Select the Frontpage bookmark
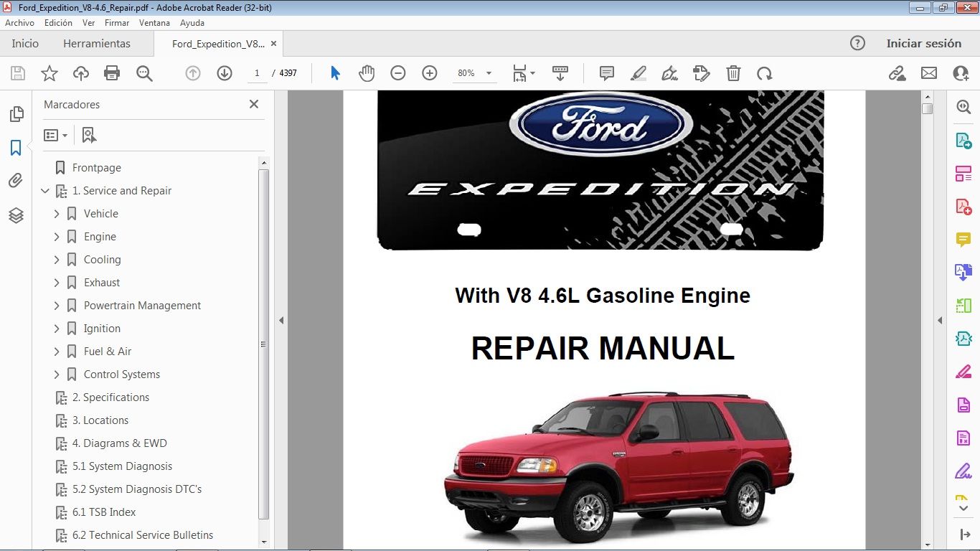 click(x=96, y=167)
